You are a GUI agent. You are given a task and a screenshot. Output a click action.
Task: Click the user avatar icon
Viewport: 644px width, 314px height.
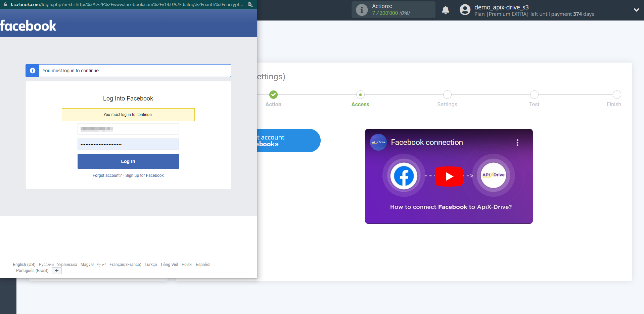click(x=465, y=10)
